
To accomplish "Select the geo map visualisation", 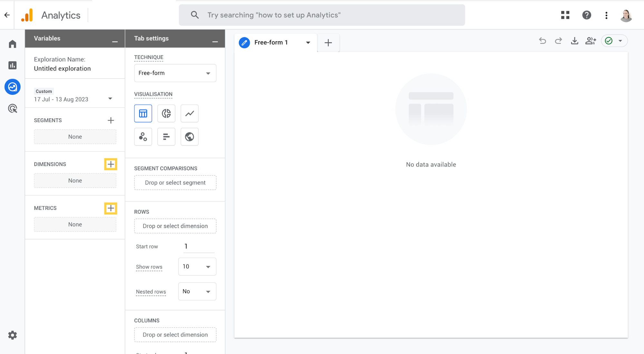I will (189, 137).
